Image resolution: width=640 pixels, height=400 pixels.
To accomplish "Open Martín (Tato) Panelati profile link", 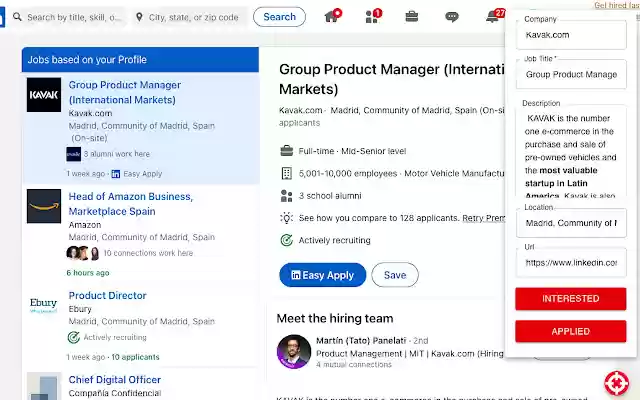I will (x=361, y=340).
